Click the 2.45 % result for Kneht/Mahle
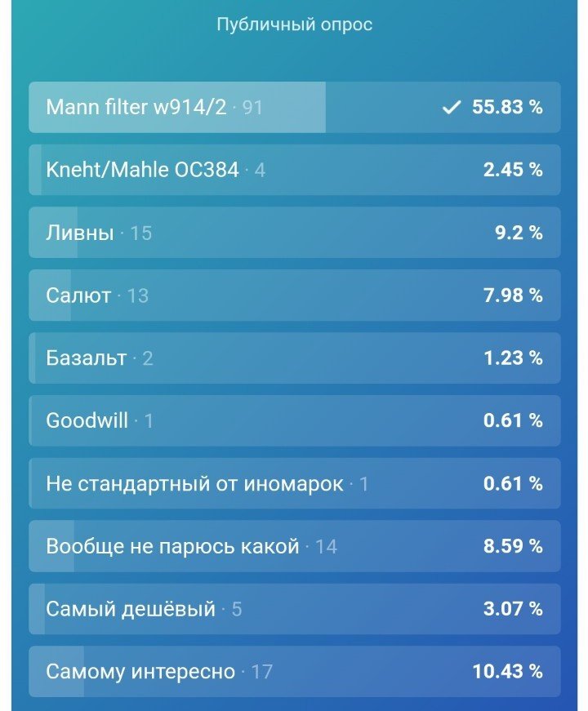 512,169
